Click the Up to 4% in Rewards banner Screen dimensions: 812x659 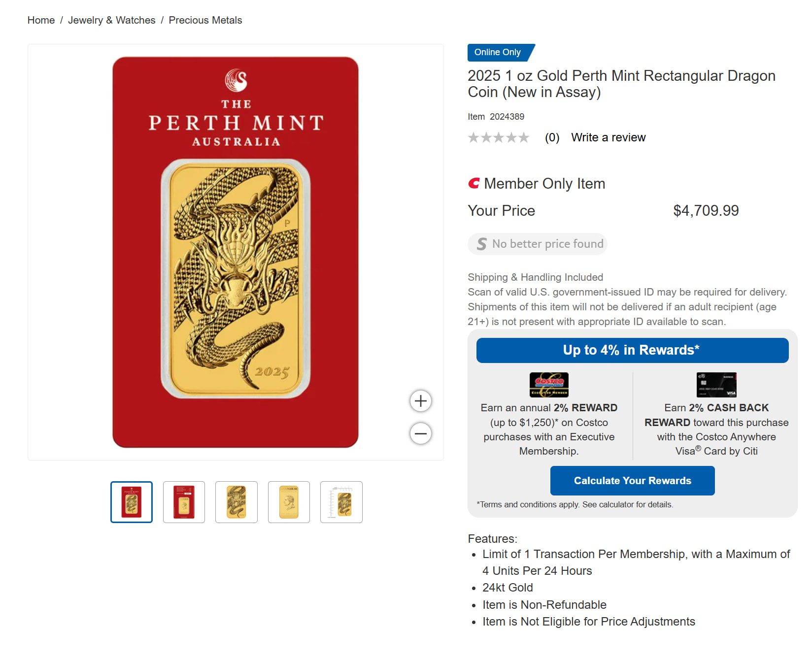click(x=632, y=350)
